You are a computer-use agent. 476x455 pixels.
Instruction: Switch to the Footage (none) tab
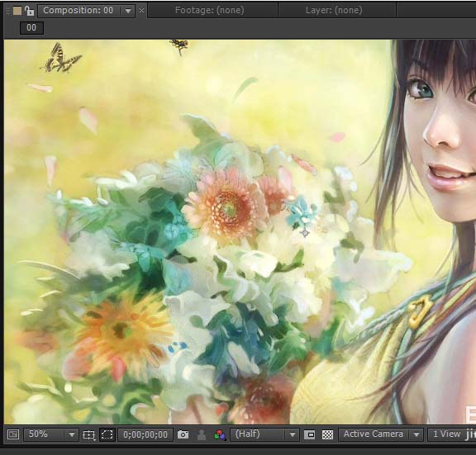[209, 10]
